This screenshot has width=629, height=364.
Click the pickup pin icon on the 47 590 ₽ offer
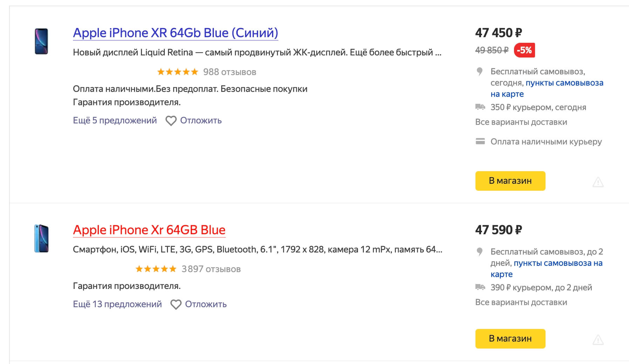[x=480, y=252]
